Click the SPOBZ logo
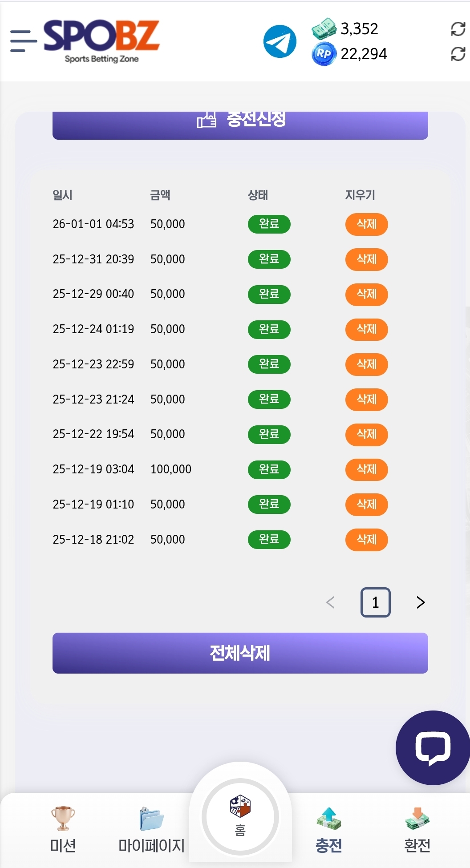 pyautogui.click(x=101, y=40)
